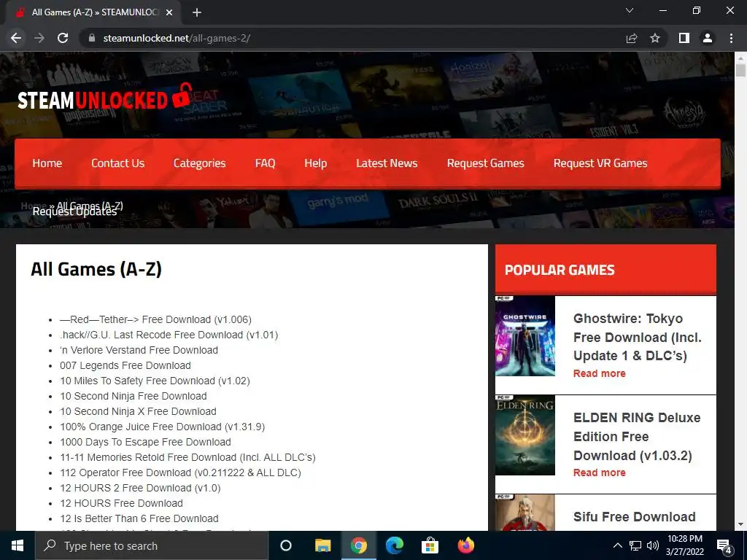Bookmark page with star icon
Image resolution: width=747 pixels, height=560 pixels.
tap(655, 38)
